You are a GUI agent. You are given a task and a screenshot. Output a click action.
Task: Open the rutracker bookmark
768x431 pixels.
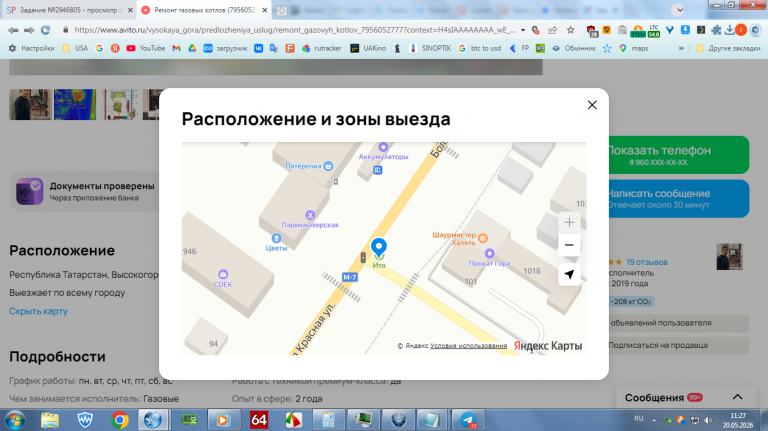tap(321, 48)
